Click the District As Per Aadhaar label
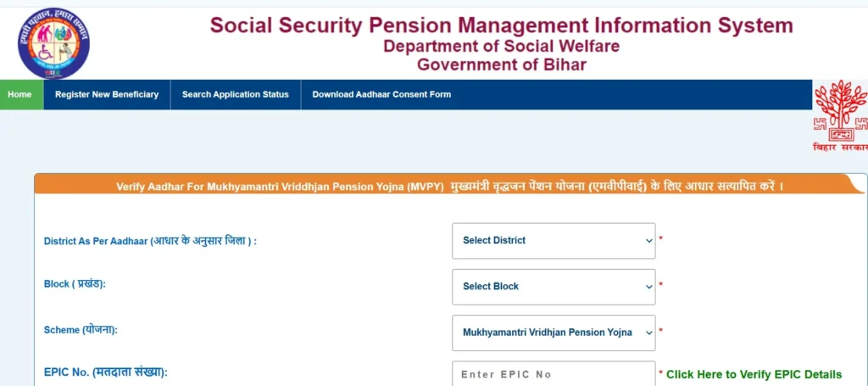868x386 pixels. pyautogui.click(x=151, y=242)
